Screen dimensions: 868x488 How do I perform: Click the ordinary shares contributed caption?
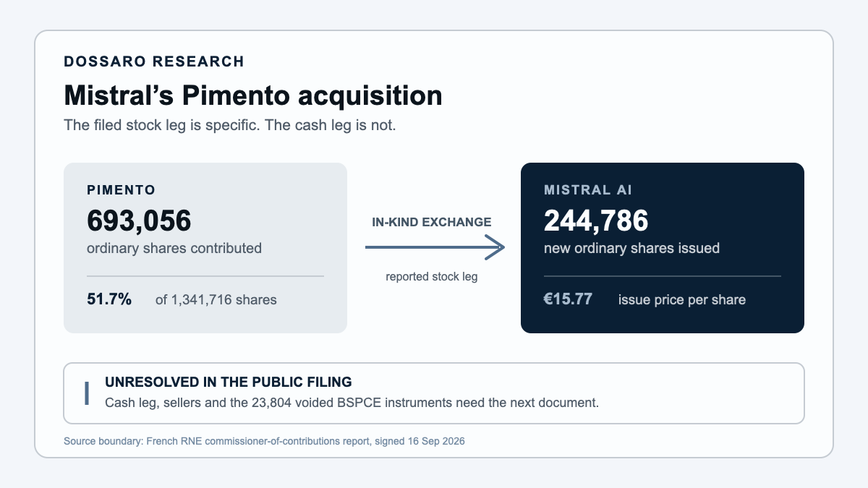[174, 248]
